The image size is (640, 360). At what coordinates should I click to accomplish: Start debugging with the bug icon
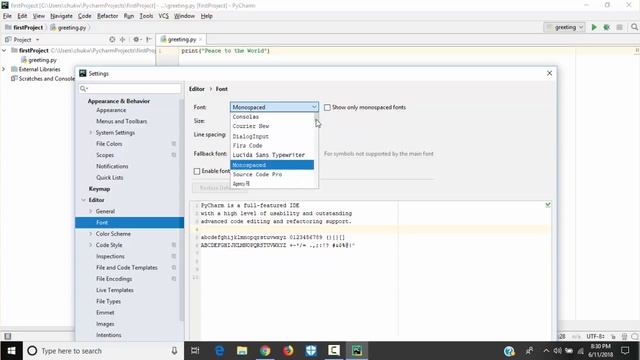click(607, 27)
